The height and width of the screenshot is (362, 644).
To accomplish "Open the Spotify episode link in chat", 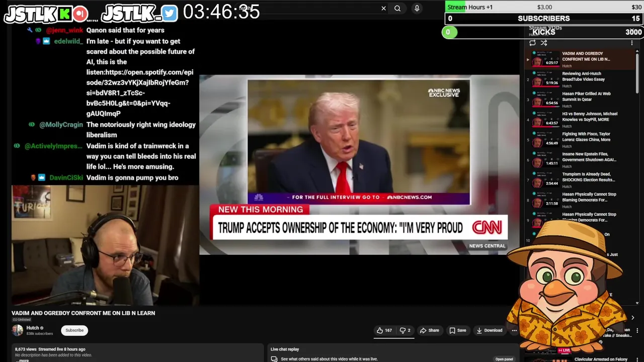I will 140,93.
